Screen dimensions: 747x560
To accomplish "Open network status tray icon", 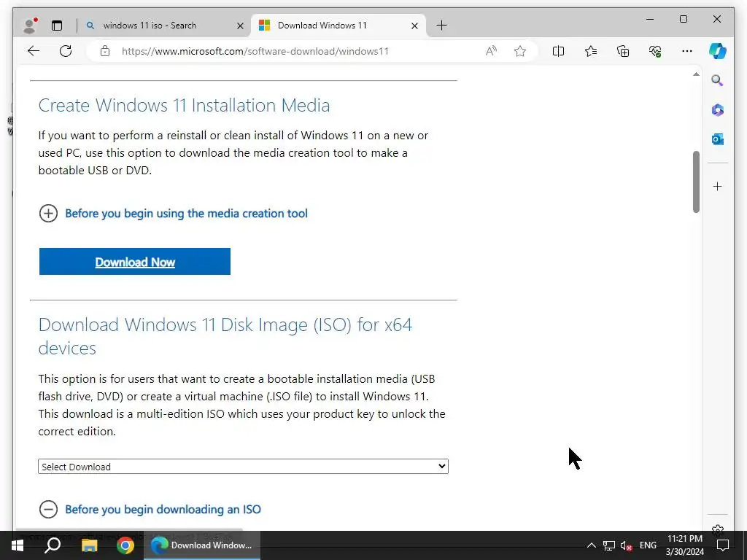I will click(x=609, y=545).
